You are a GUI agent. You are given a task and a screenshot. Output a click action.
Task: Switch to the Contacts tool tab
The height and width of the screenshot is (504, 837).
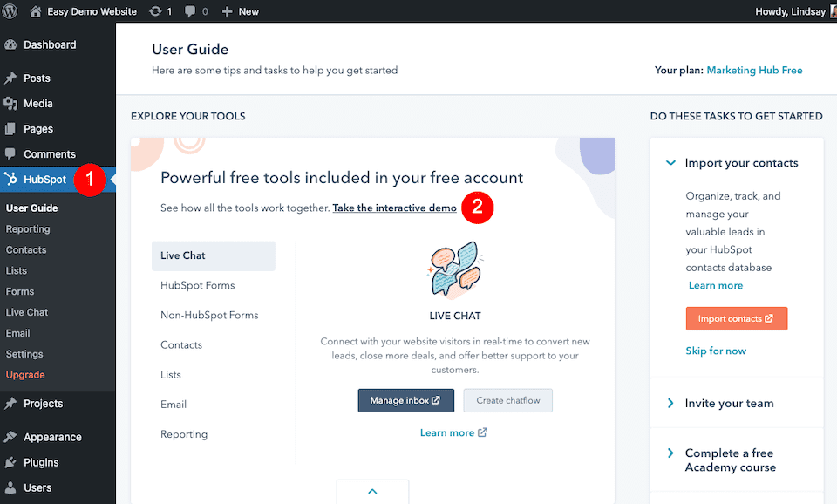[x=180, y=344]
